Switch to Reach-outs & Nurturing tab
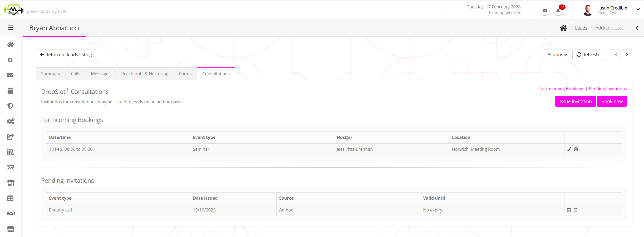 point(145,74)
